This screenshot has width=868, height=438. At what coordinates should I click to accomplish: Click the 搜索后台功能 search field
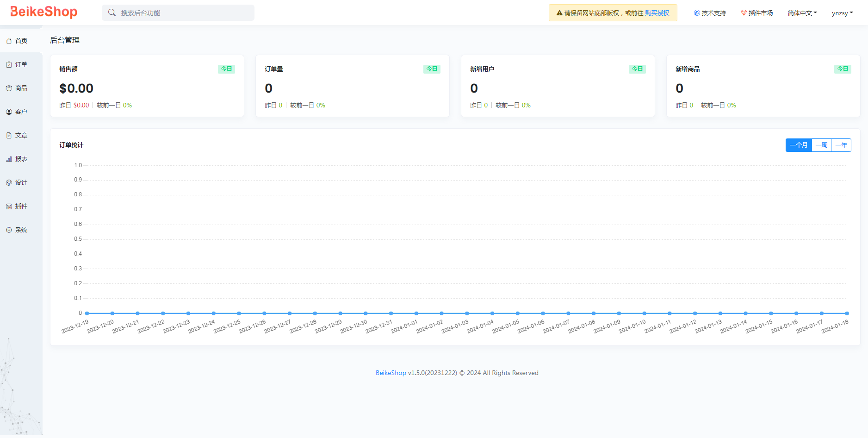[x=178, y=13]
